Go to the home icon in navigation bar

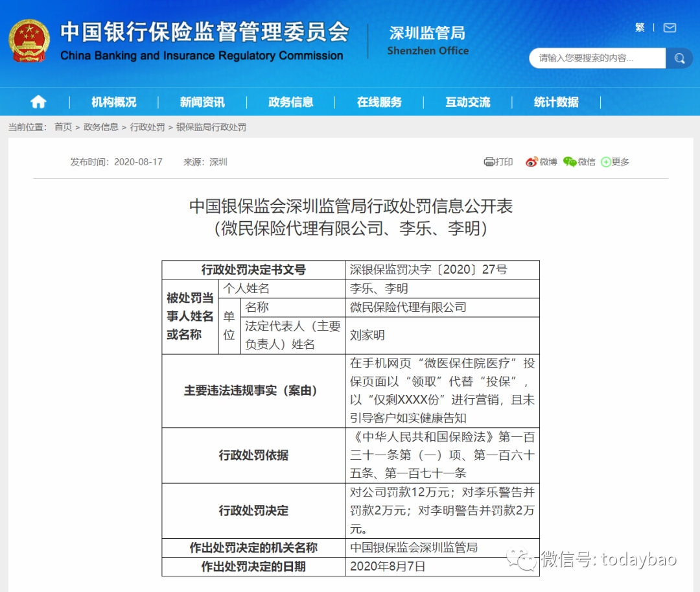tap(38, 102)
